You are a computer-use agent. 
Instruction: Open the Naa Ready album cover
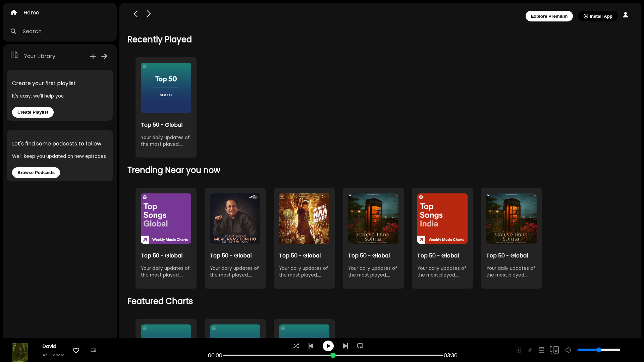point(304,219)
